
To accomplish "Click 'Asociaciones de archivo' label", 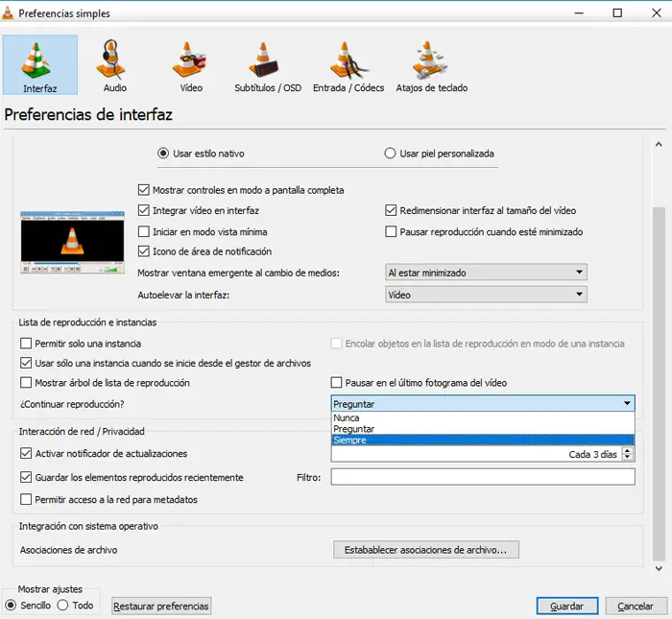I will [x=68, y=550].
